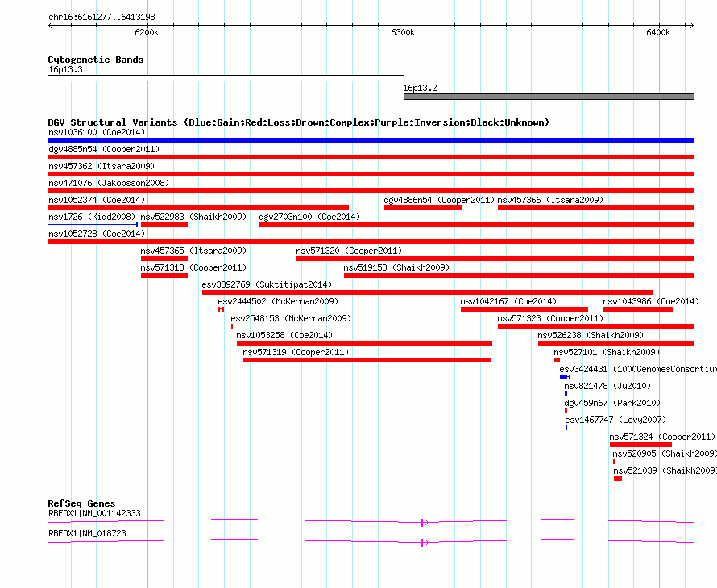Select the nsv1043986 (Coe2014) label

click(651, 301)
